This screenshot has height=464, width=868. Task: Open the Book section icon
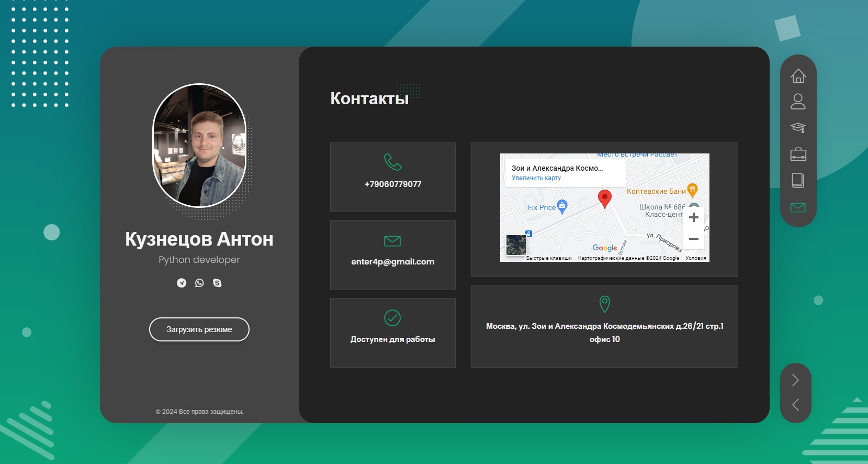(798, 180)
